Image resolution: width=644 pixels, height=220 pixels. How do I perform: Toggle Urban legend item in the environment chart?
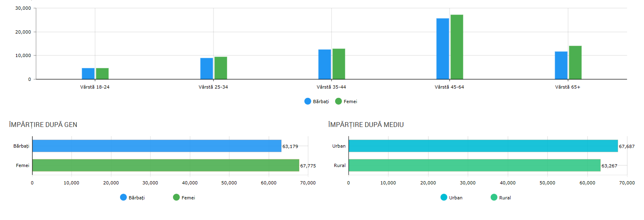coord(452,198)
